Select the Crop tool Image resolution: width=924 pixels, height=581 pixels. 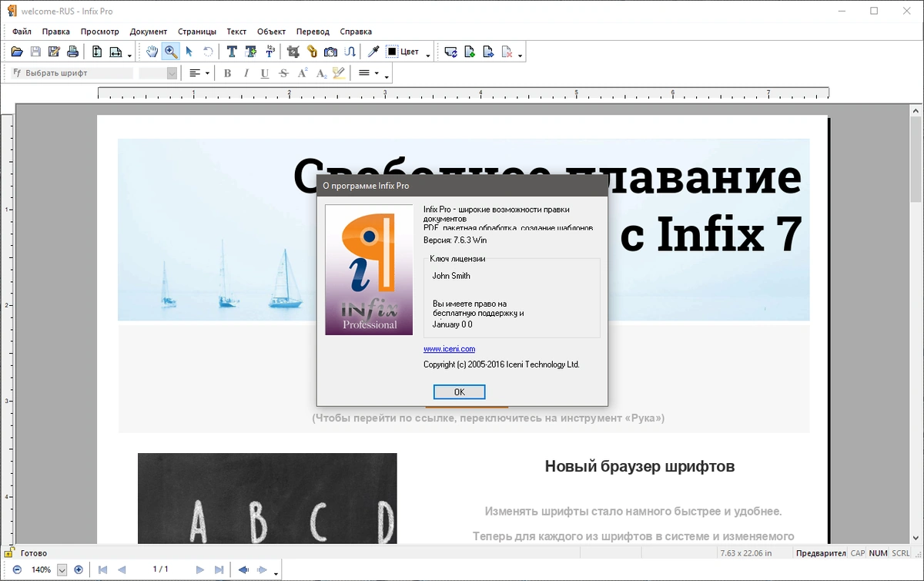click(x=293, y=52)
